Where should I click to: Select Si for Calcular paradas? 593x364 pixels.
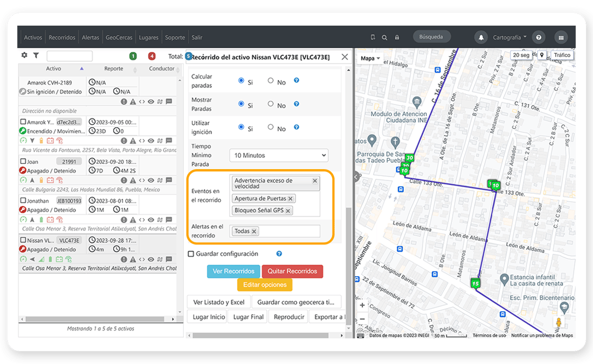[x=241, y=80]
